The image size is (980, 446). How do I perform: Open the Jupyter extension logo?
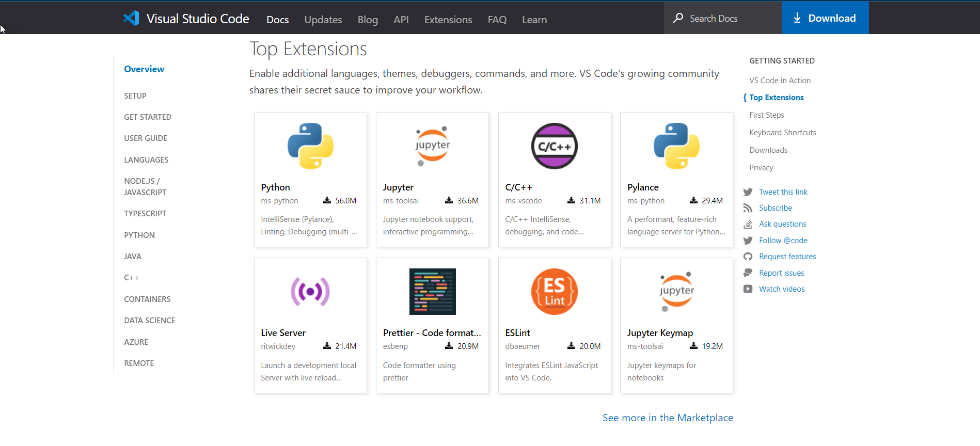433,146
